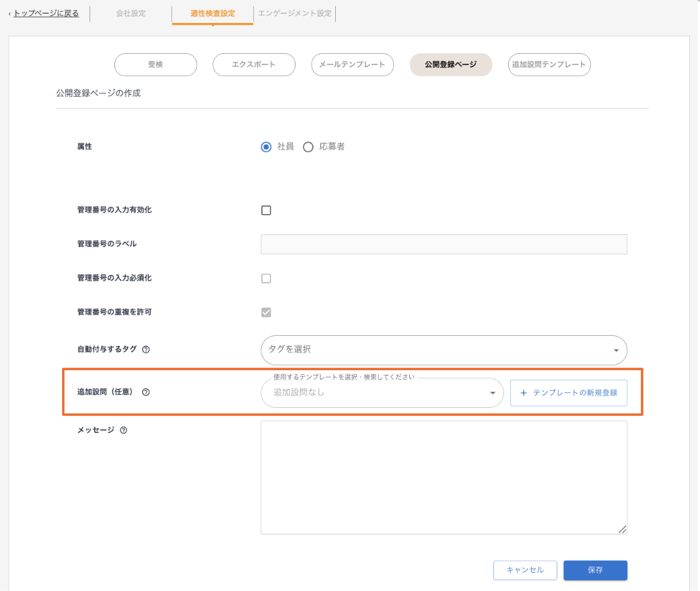Open the 受検 sub-tab
Viewport: 700px width, 591px height.
pyautogui.click(x=155, y=65)
